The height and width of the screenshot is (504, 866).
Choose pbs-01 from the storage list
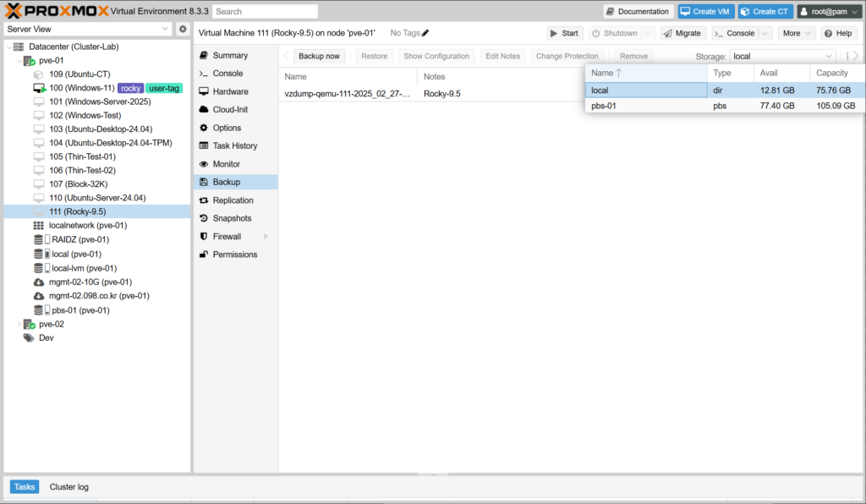click(606, 106)
